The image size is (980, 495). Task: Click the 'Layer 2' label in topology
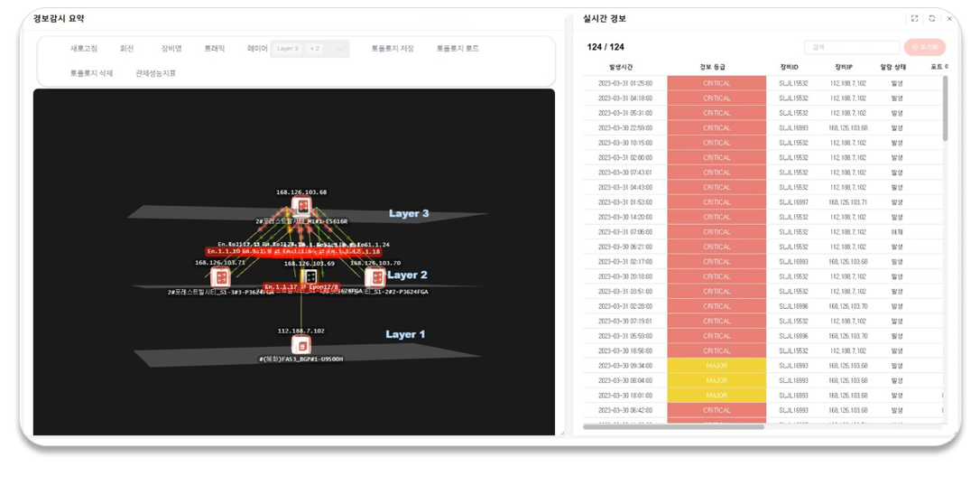tap(408, 275)
